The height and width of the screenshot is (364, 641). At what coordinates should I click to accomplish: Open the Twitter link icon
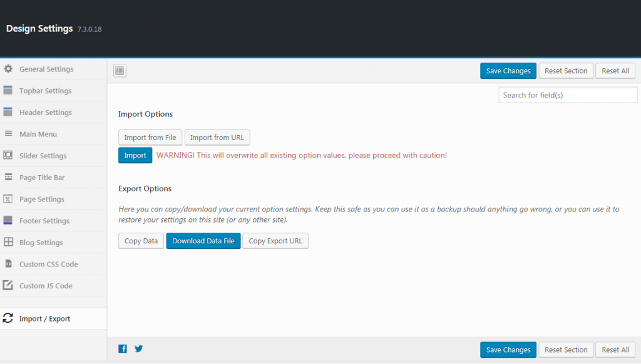(x=139, y=348)
